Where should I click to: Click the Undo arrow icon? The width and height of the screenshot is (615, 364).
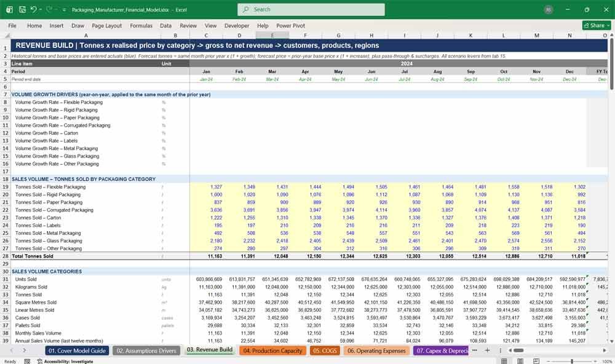(33, 9)
